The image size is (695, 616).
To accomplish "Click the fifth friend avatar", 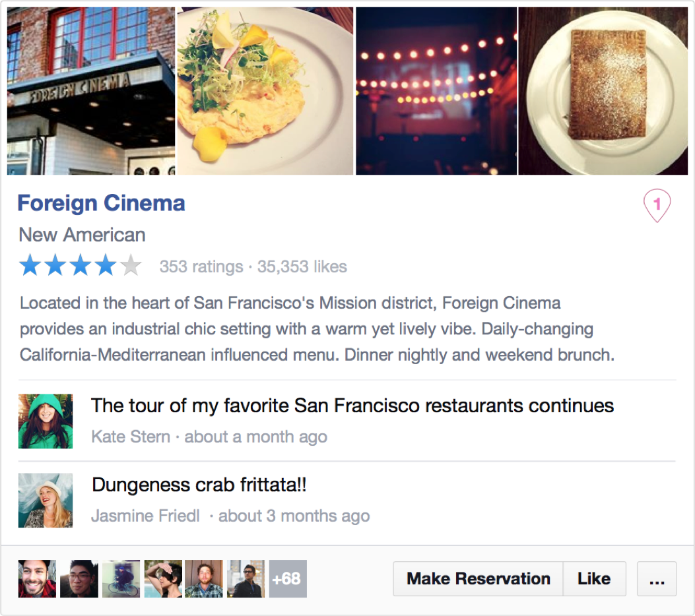I will coord(204,578).
